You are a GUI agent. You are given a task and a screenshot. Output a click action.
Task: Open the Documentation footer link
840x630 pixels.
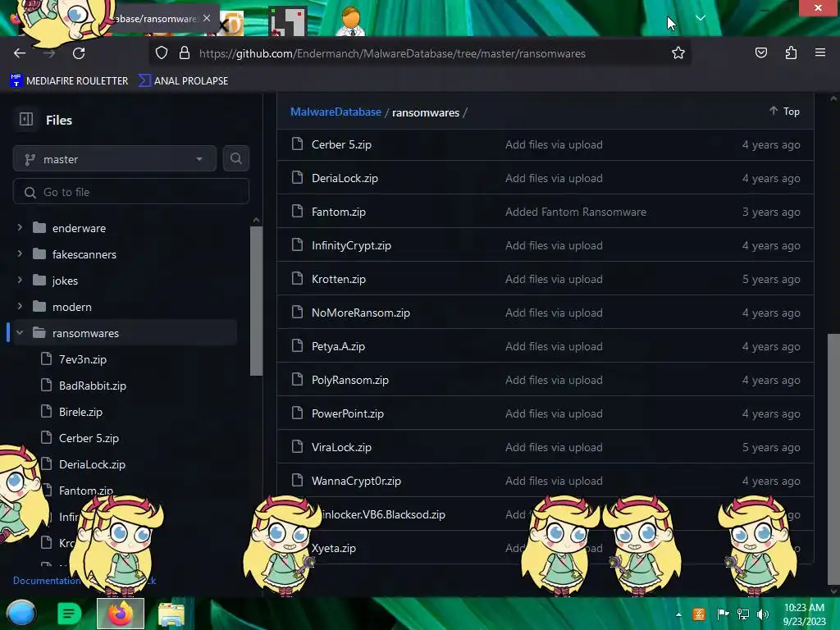47,581
